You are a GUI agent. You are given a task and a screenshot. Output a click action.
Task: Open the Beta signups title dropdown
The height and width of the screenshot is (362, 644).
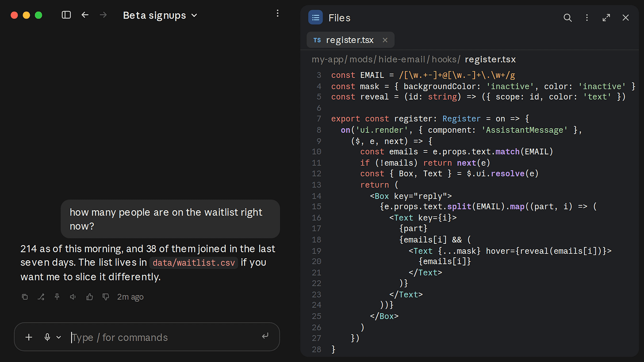tap(160, 15)
